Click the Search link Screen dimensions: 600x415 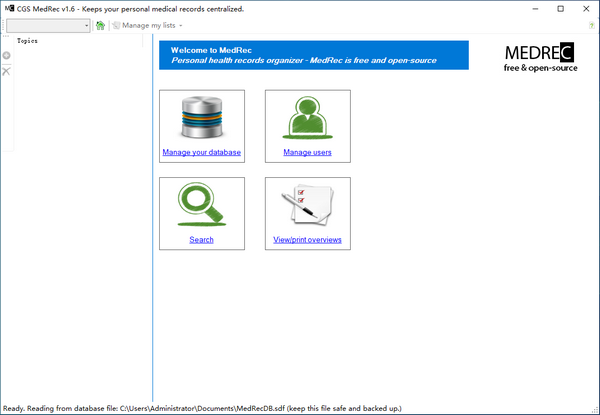point(201,240)
